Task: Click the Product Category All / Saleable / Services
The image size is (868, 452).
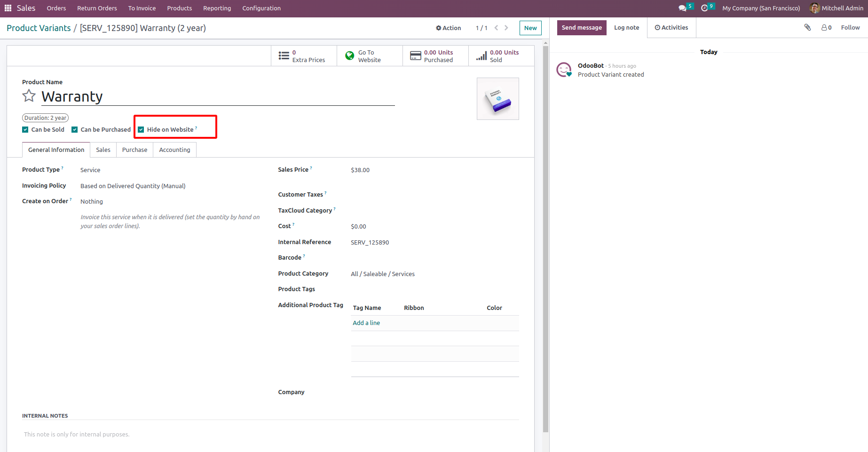Action: point(383,274)
